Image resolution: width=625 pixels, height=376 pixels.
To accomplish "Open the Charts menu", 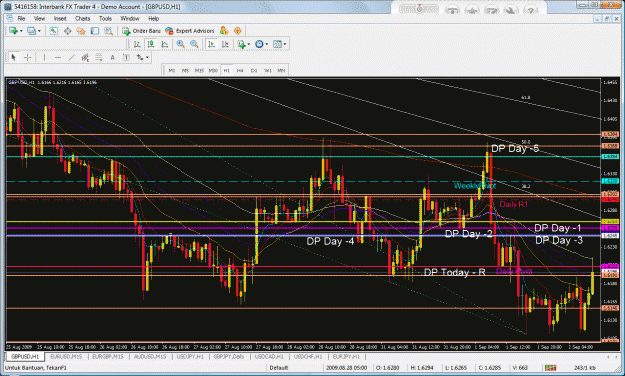I will point(83,18).
